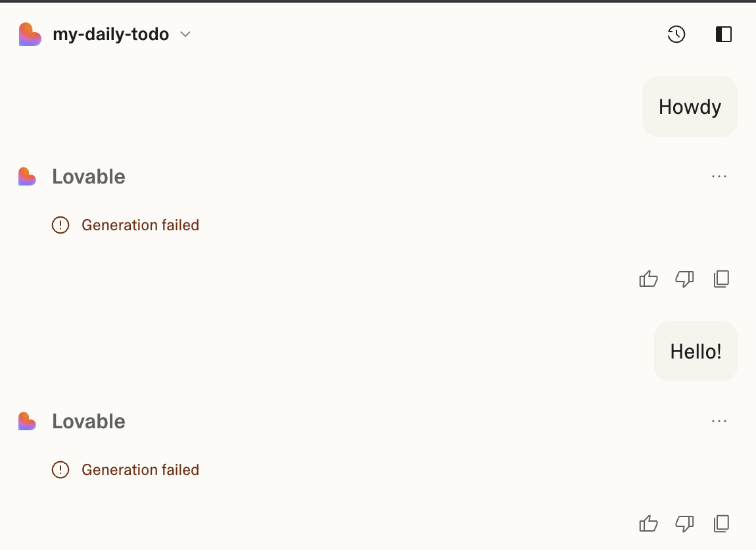Image resolution: width=756 pixels, height=550 pixels.
Task: Click the Lovable name on the first response
Action: click(x=89, y=176)
